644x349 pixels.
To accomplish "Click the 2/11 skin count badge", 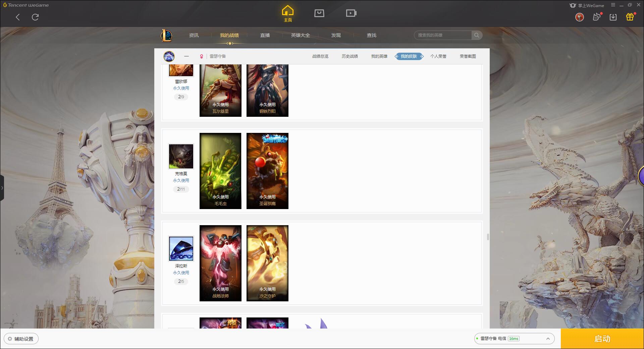I will point(181,189).
